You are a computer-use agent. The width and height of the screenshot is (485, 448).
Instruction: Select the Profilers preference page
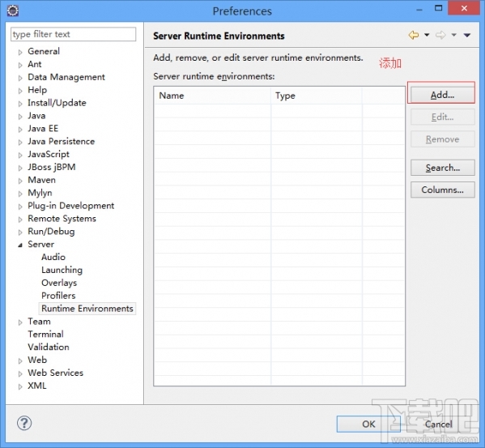[x=58, y=296]
